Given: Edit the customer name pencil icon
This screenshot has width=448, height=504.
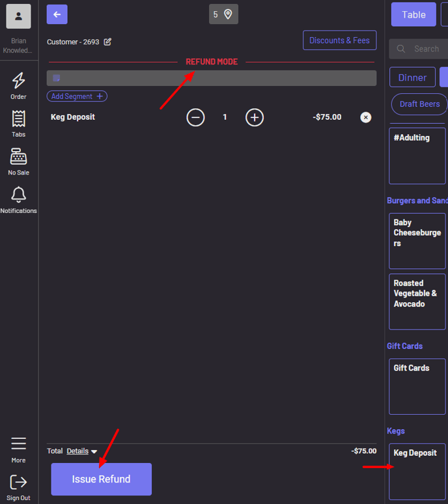Looking at the screenshot, I should (x=107, y=42).
